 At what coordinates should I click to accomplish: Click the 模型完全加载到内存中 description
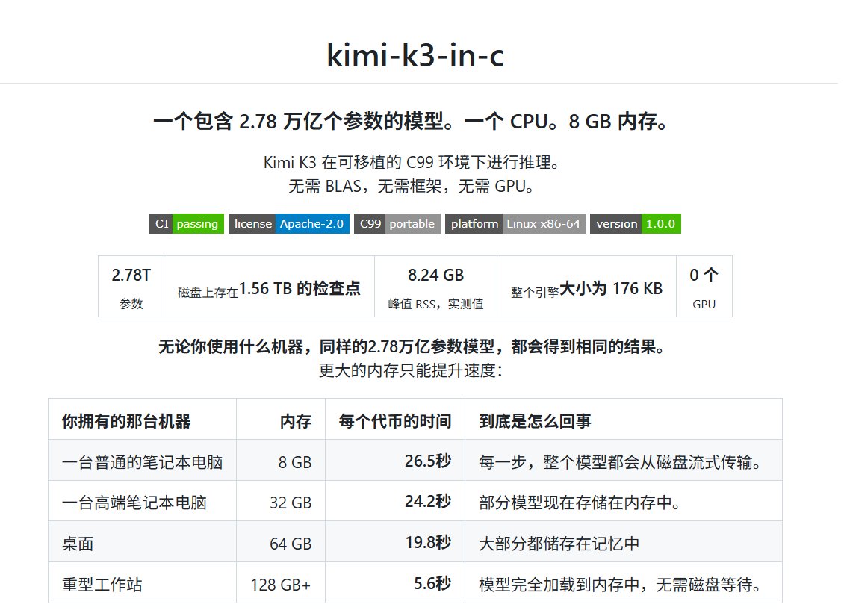tap(620, 584)
